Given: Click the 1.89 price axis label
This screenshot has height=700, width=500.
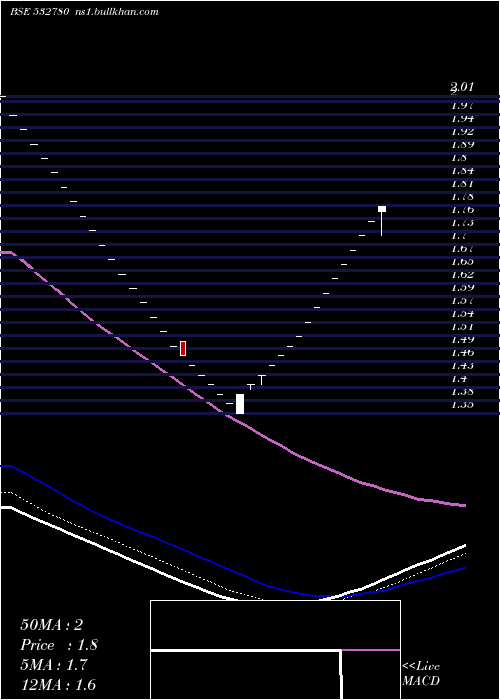Looking at the screenshot, I should tap(462, 145).
